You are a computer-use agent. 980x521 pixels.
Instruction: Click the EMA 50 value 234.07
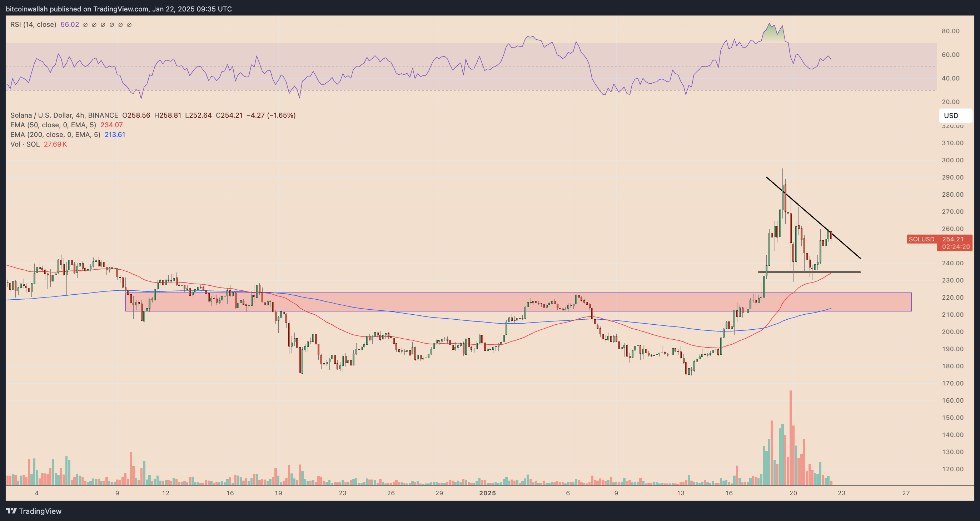click(x=111, y=125)
